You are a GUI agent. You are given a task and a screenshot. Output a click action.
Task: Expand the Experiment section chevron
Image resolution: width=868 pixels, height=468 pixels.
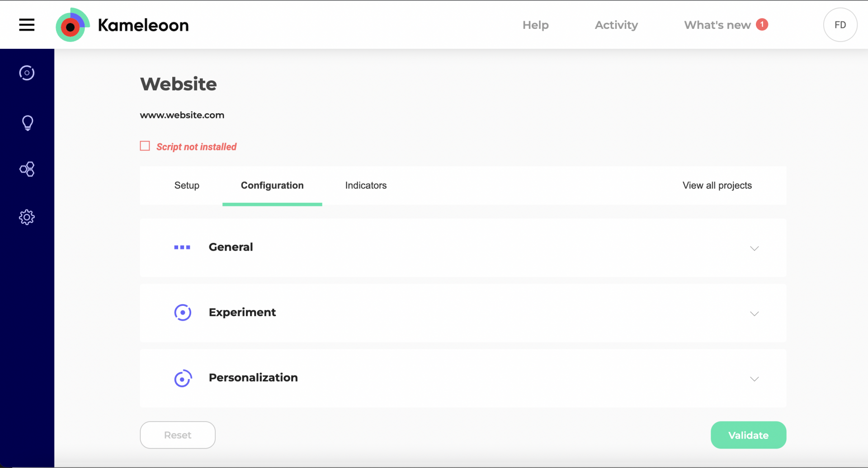pos(755,314)
